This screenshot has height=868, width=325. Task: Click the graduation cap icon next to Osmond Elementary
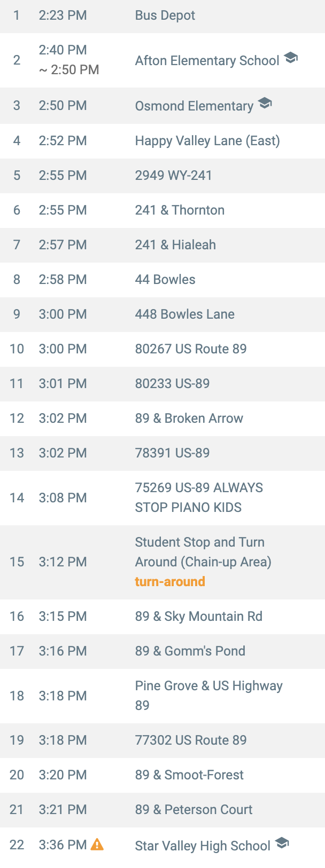(265, 103)
